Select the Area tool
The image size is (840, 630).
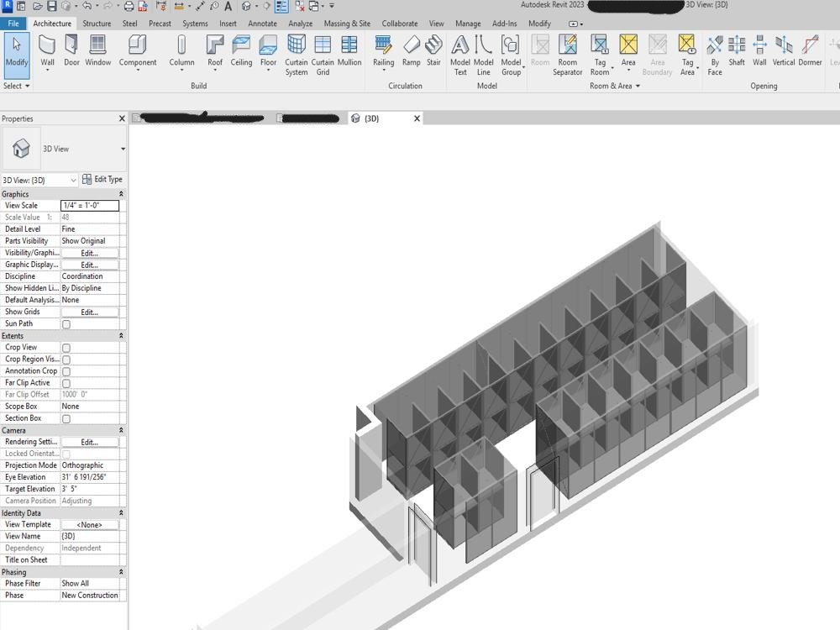pyautogui.click(x=628, y=52)
